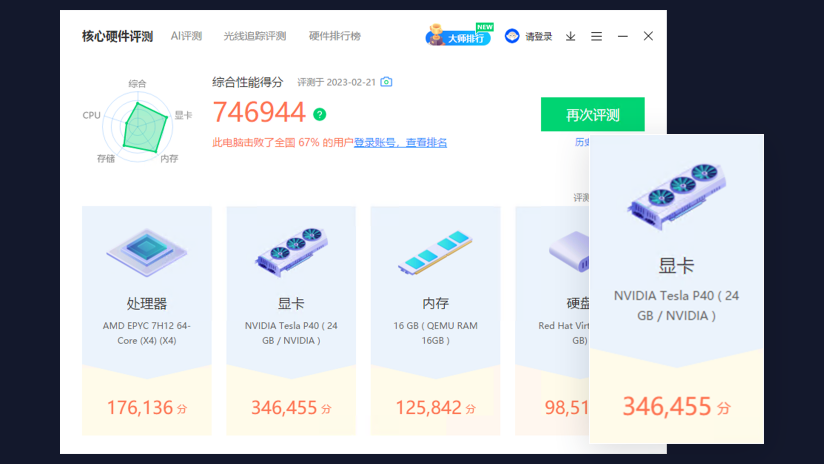Click the 请登录 login text
The width and height of the screenshot is (824, 464).
click(x=539, y=36)
